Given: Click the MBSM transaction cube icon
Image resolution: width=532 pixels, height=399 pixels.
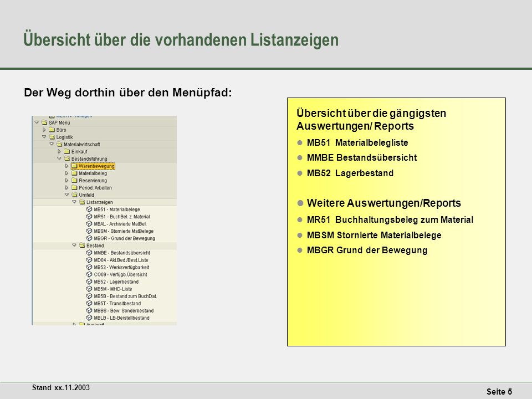Looking at the screenshot, I should [89, 231].
